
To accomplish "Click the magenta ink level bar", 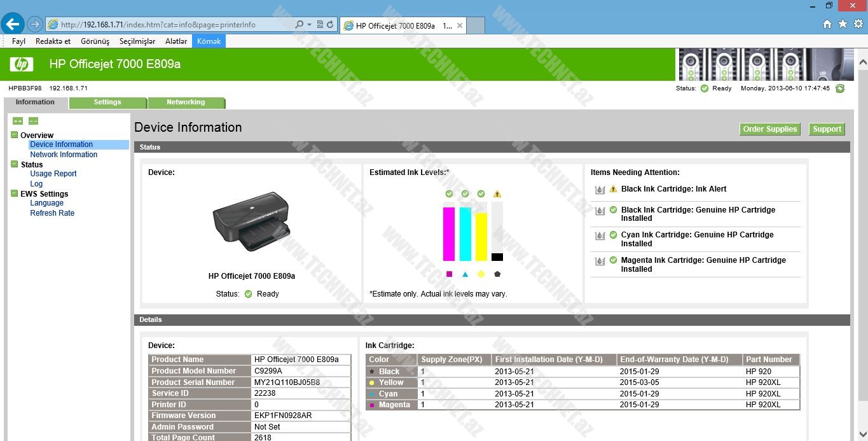I will tap(449, 234).
